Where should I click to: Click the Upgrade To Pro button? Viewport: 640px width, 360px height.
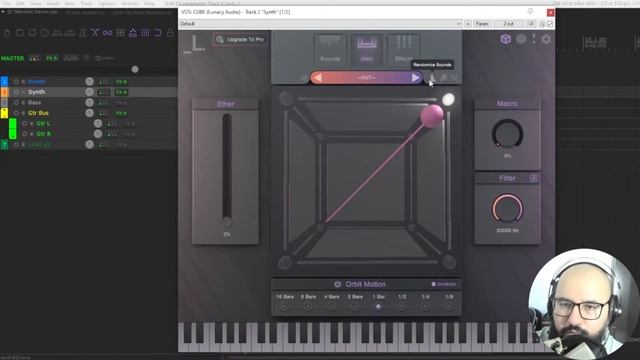coord(240,39)
